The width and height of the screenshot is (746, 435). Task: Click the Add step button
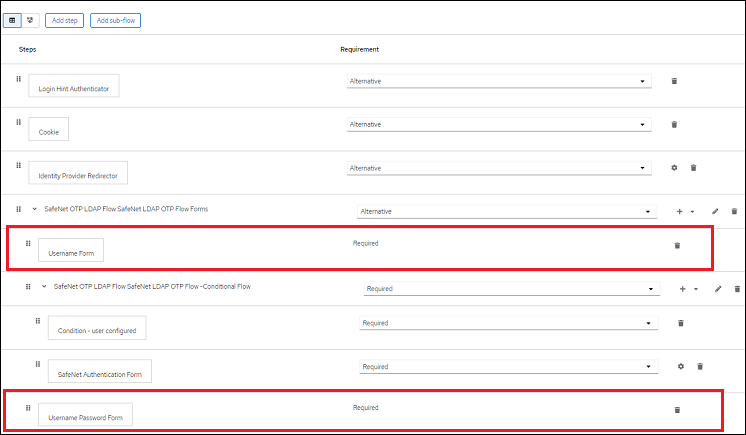(x=64, y=20)
